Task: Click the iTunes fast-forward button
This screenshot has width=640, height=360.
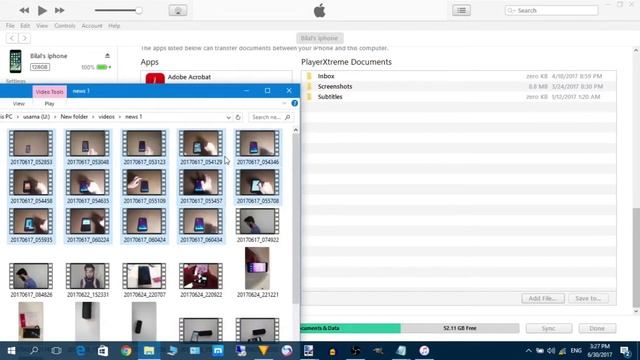Action: 60,10
